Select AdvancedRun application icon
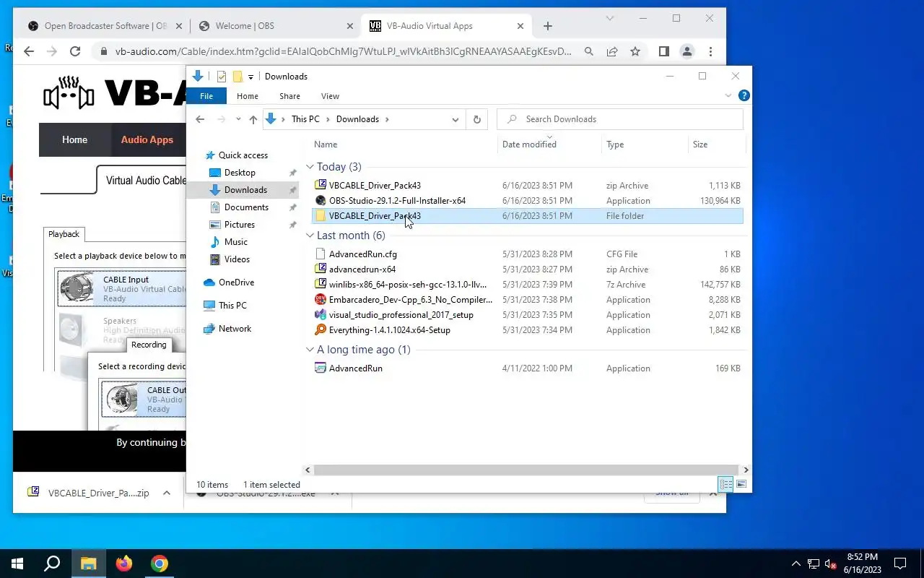 (x=321, y=368)
